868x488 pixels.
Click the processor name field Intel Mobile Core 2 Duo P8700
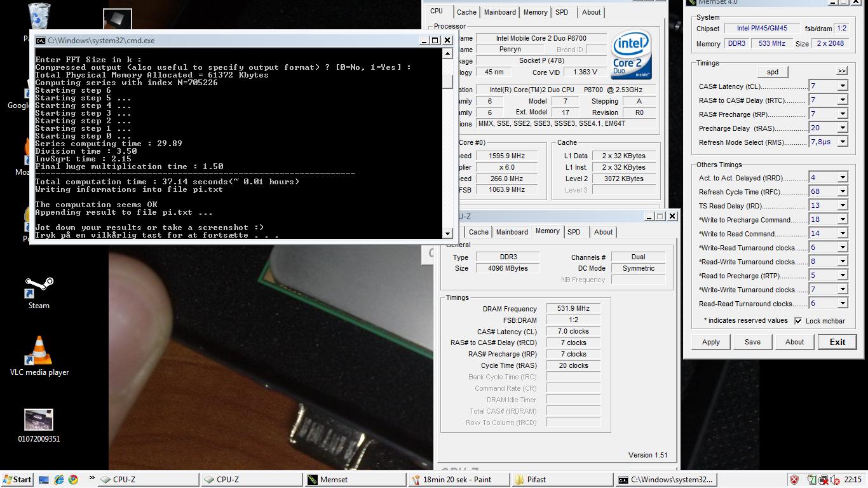pyautogui.click(x=541, y=38)
